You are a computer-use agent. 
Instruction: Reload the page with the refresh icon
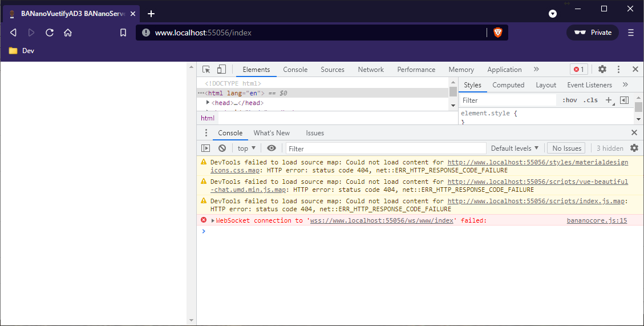(x=50, y=33)
